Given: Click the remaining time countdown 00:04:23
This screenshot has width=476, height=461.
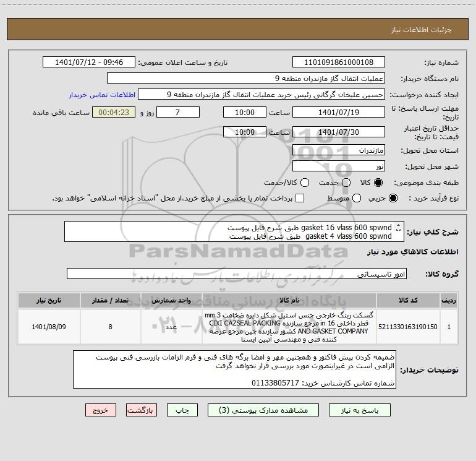Looking at the screenshot, I should coord(114,112).
